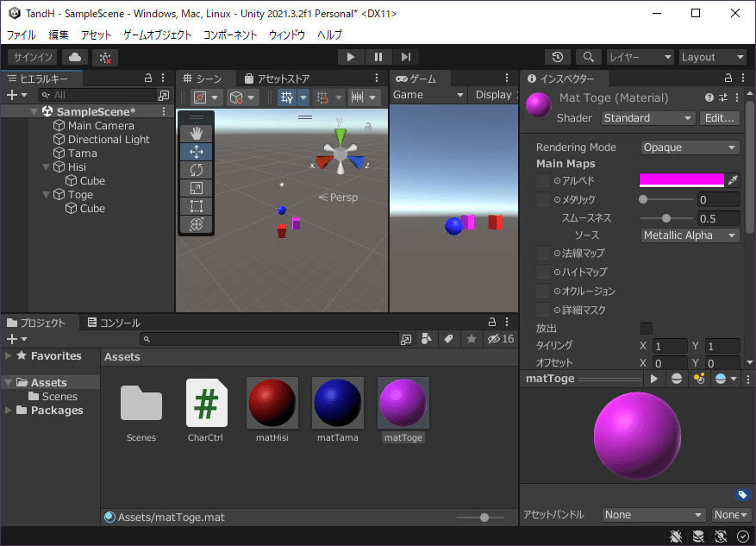Screen dimensions: 756x546
Task: Open material help question mark icon
Action: tap(709, 98)
